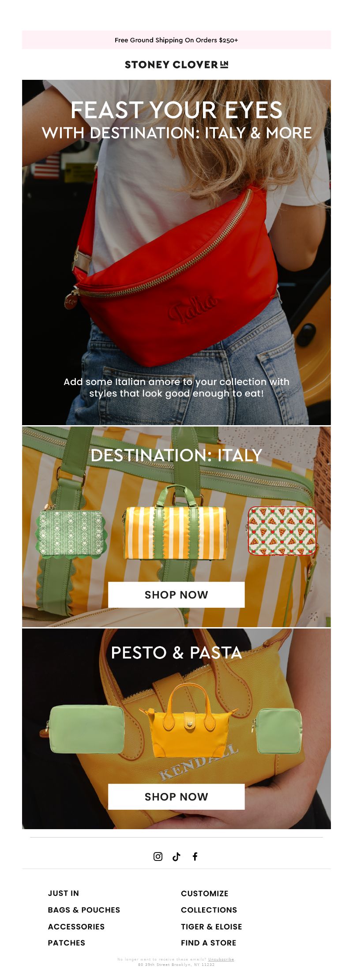
Task: Go to the Collections link
Action: [x=209, y=909]
